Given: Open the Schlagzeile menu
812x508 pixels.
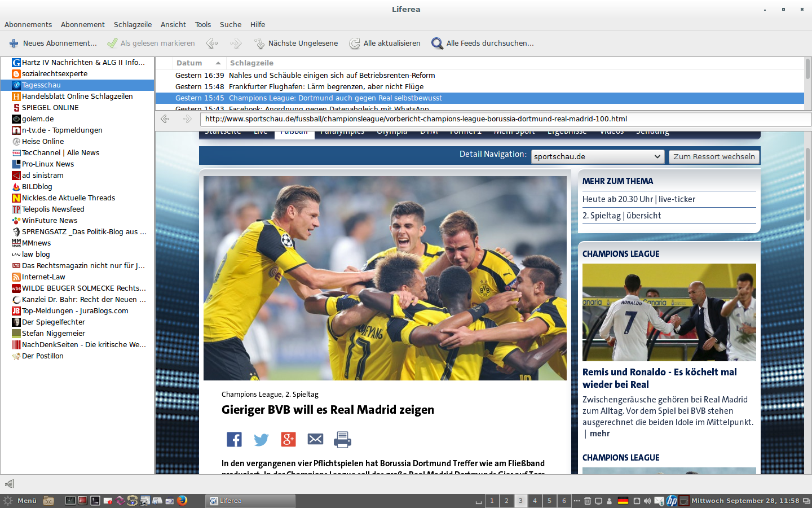Looking at the screenshot, I should pos(133,24).
